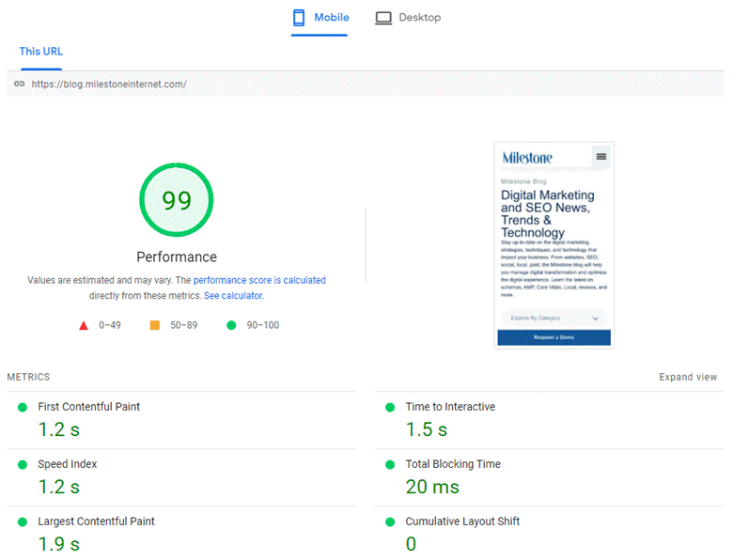The width and height of the screenshot is (733, 560).
Task: Click the Cumulative Layout Shift label
Action: coord(462,521)
